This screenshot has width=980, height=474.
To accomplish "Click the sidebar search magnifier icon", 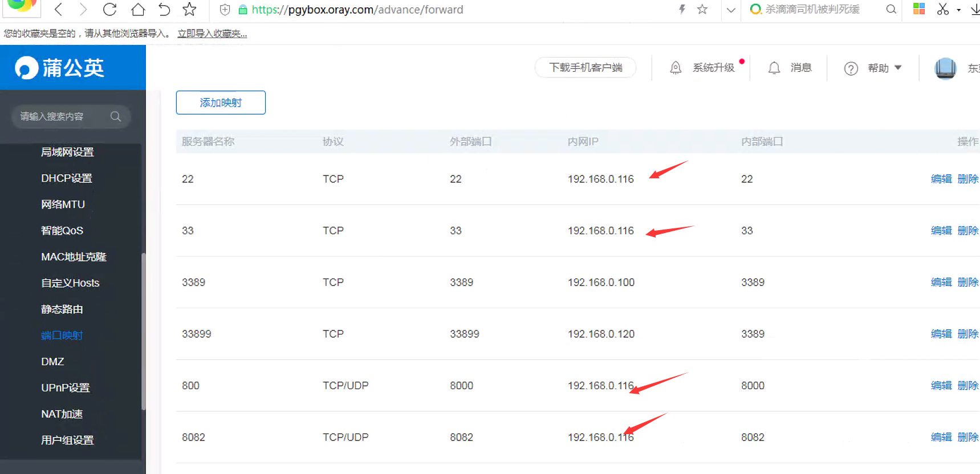I will (116, 116).
